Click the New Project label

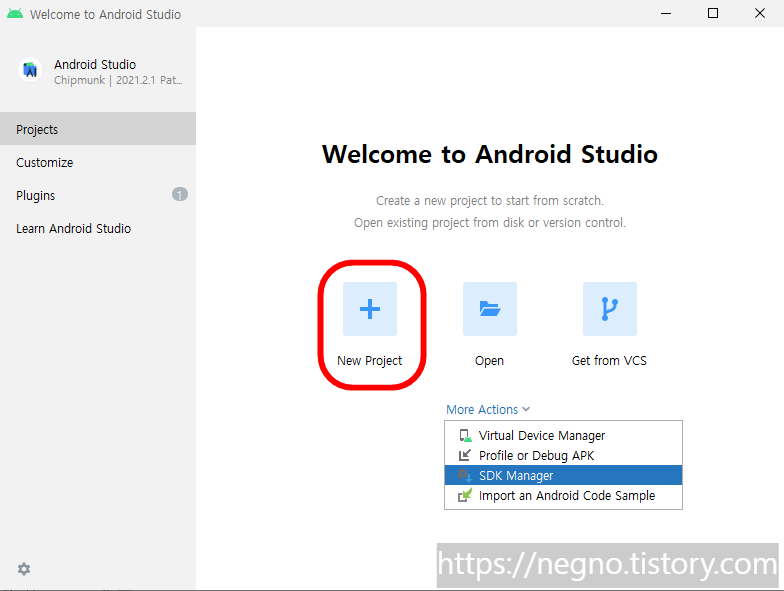tap(370, 360)
